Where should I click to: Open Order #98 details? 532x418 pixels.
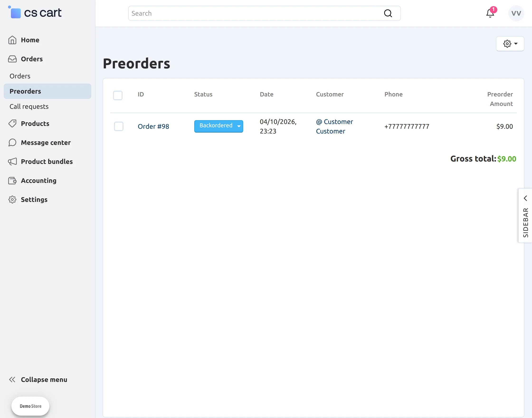point(153,126)
